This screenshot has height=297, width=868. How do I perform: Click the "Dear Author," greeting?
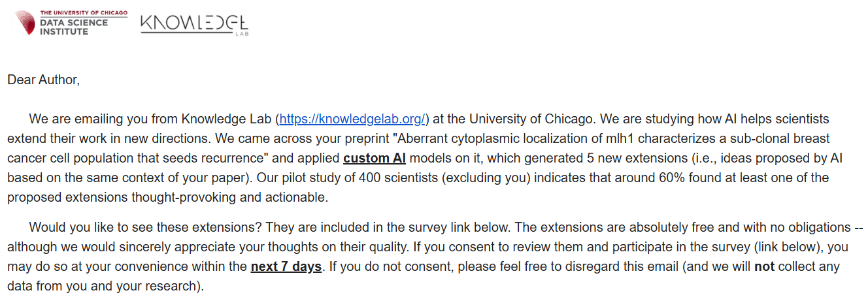(x=43, y=80)
